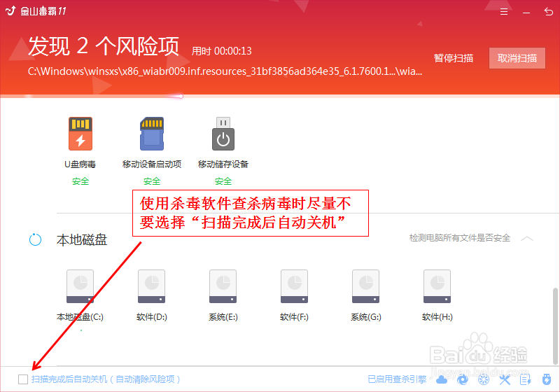Click the document lightning engine icon
This screenshot has width=560, height=392.
(x=526, y=379)
